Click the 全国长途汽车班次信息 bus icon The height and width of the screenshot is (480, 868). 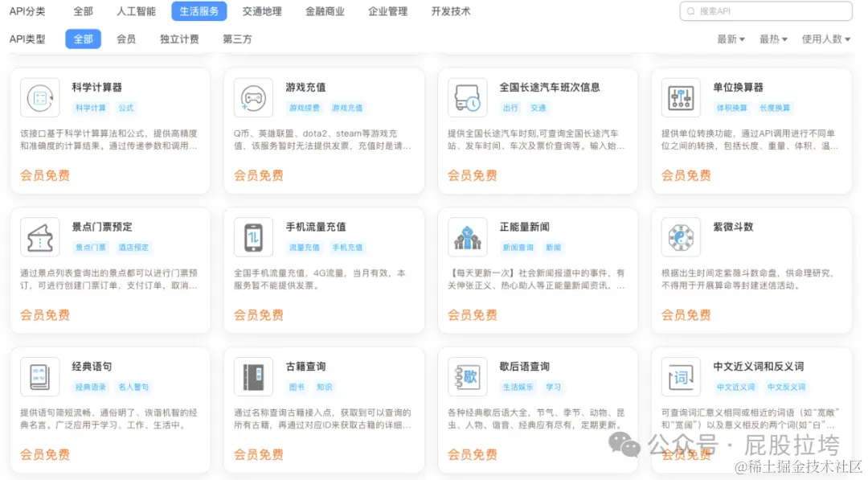pos(467,97)
